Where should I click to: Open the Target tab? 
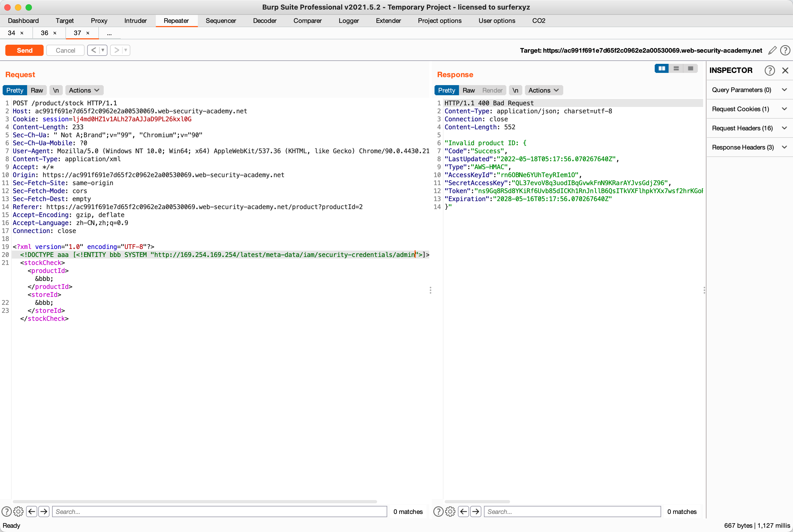[x=64, y=21]
